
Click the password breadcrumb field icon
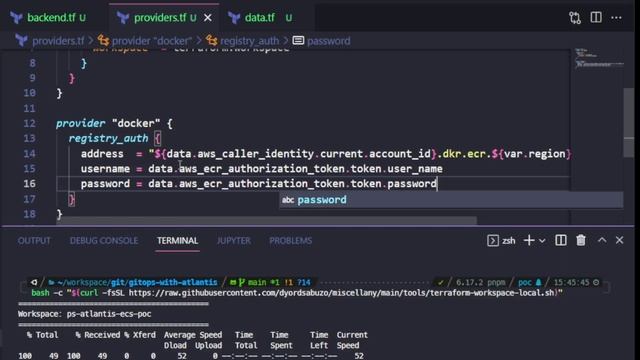click(x=298, y=40)
